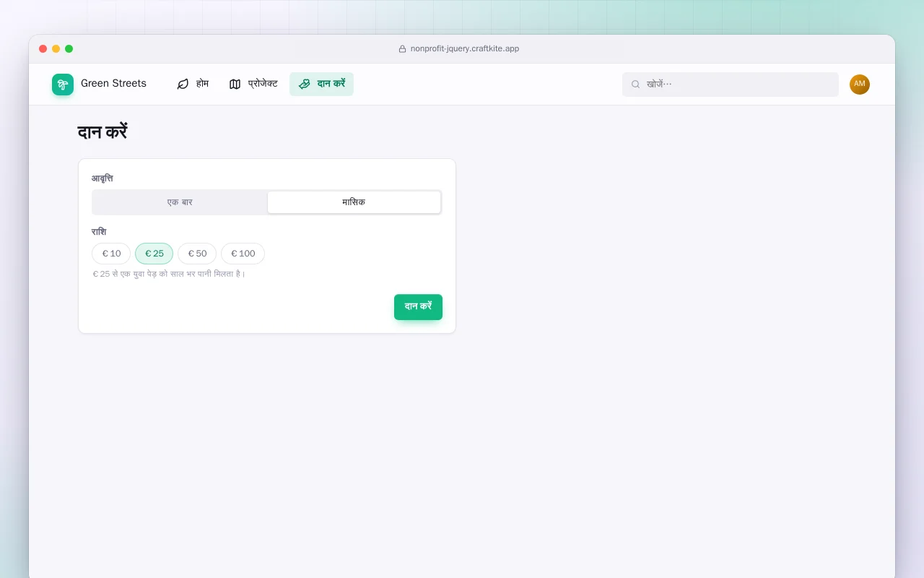Click the Green Streets brand name
The width and height of the screenshot is (924, 578).
(x=113, y=84)
